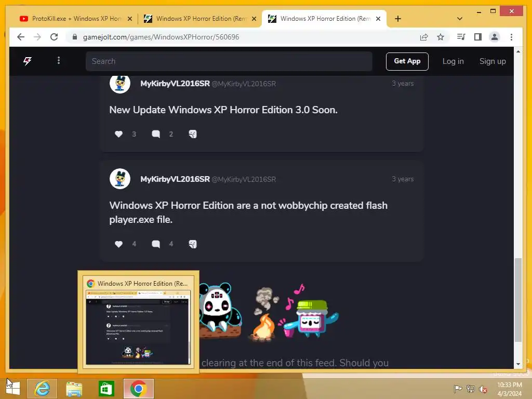Select the active Windows XP Horror tab
Viewport: 532px width, 399px height.
(324, 19)
